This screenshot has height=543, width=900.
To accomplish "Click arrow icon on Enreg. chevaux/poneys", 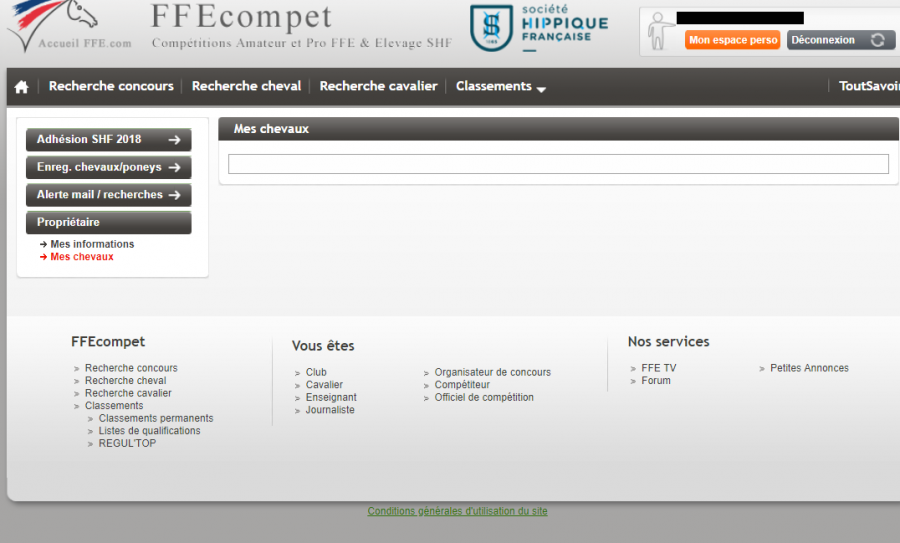I will [x=174, y=168].
